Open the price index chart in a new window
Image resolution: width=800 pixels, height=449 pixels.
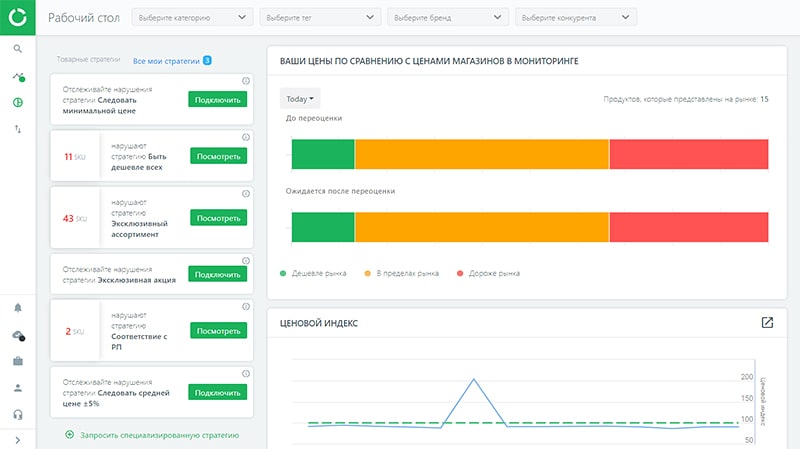(x=767, y=323)
